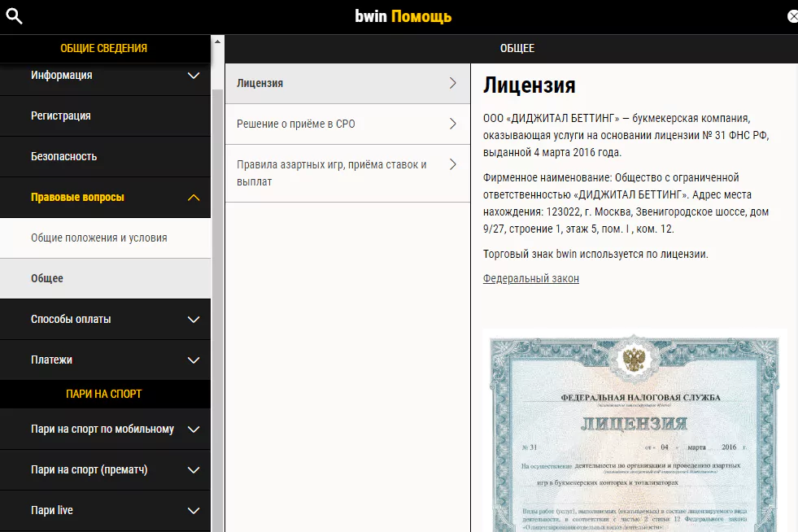
Task: Open Общие положения и условия
Action: click(x=106, y=238)
